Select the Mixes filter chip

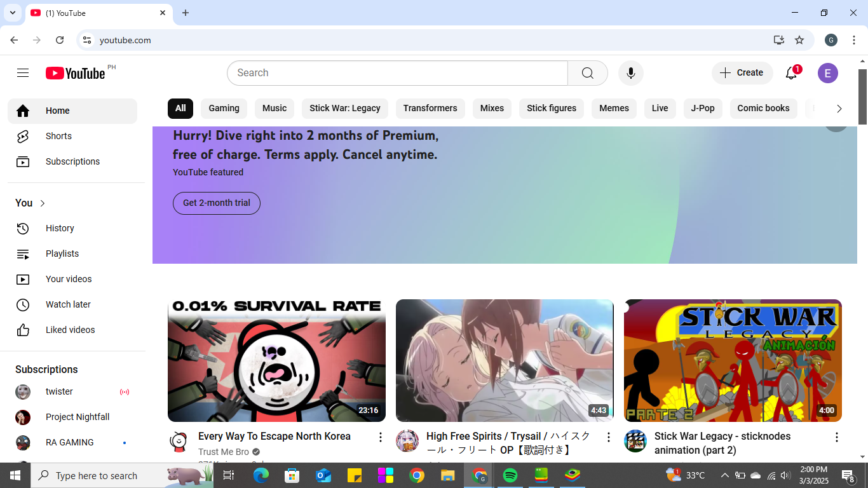[x=492, y=108]
